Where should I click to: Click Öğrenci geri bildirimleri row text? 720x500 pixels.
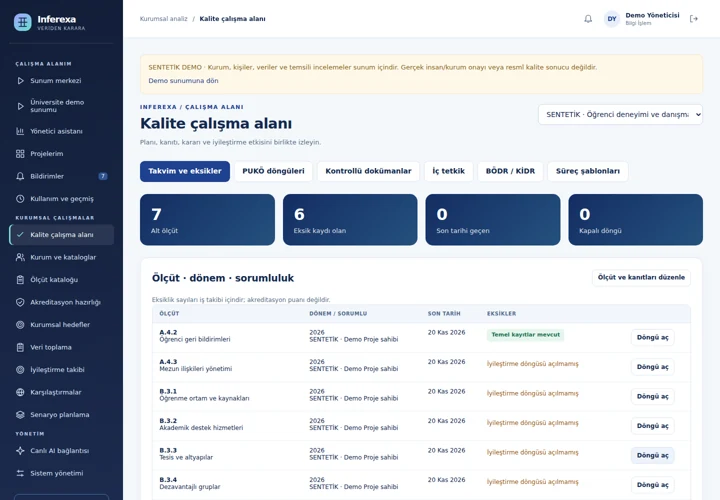click(x=195, y=340)
